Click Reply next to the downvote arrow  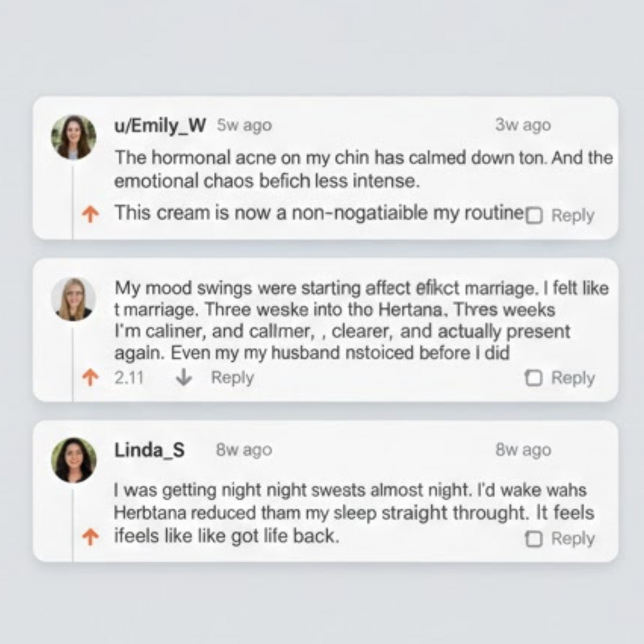[x=232, y=378]
